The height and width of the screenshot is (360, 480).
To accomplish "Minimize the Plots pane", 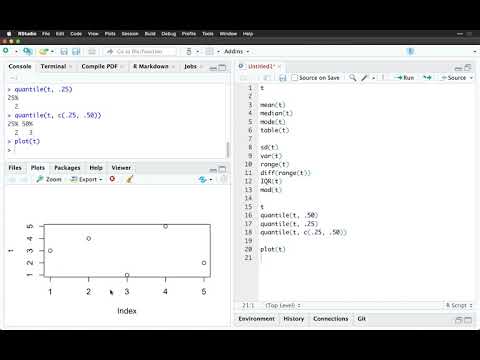I will click(213, 170).
